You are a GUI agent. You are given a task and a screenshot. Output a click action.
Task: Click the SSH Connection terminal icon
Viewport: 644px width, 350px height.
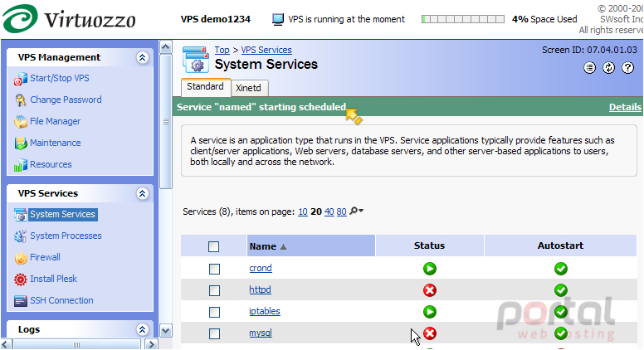click(x=21, y=301)
